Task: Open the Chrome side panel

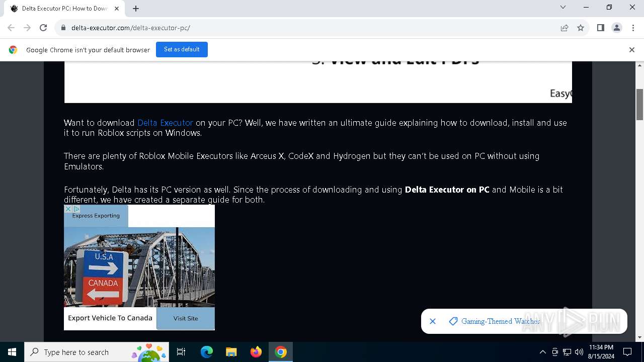Action: [600, 28]
